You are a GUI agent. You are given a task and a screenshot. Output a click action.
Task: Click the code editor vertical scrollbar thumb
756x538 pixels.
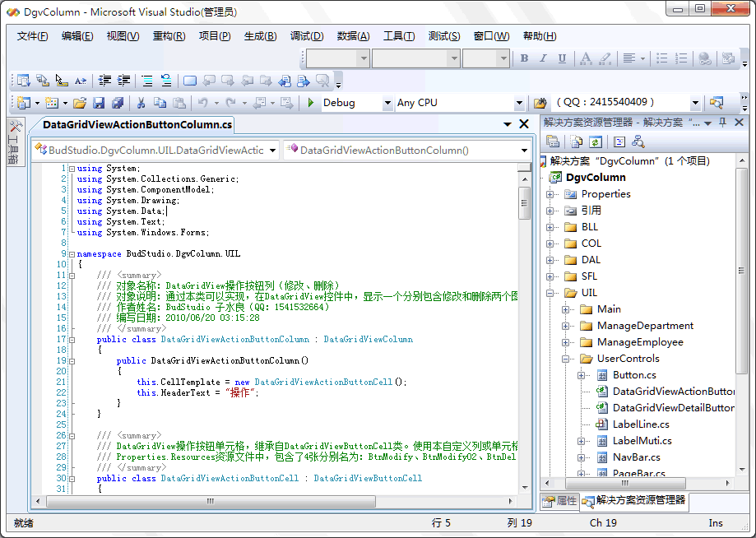click(524, 203)
